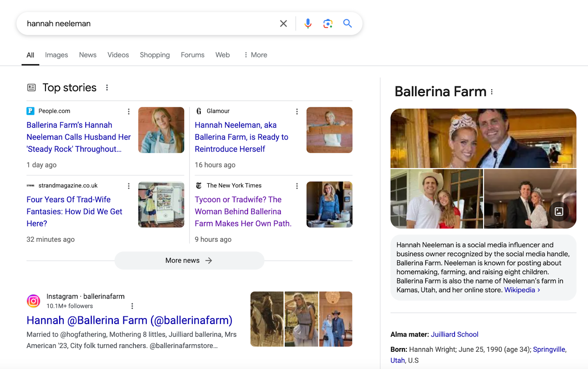Viewport: 588px width, 369px height.
Task: Click the More news button
Action: point(189,261)
